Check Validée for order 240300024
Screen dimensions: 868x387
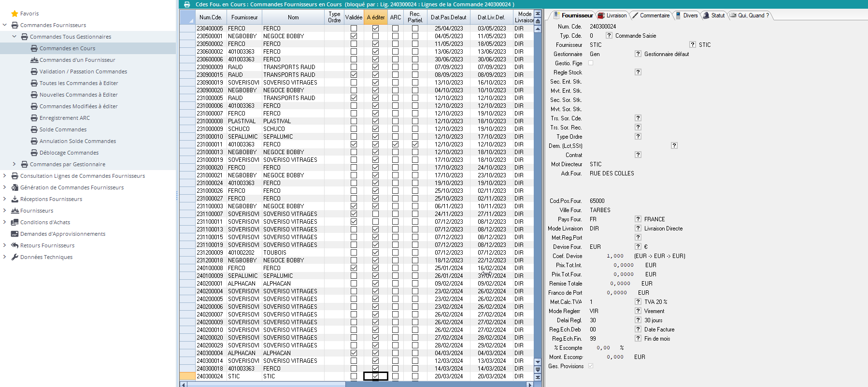[x=354, y=376]
